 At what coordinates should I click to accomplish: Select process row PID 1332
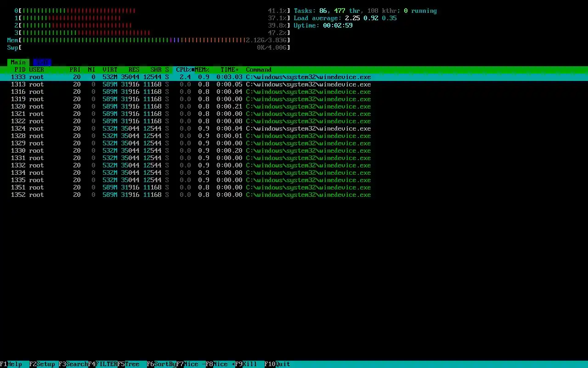click(x=294, y=165)
